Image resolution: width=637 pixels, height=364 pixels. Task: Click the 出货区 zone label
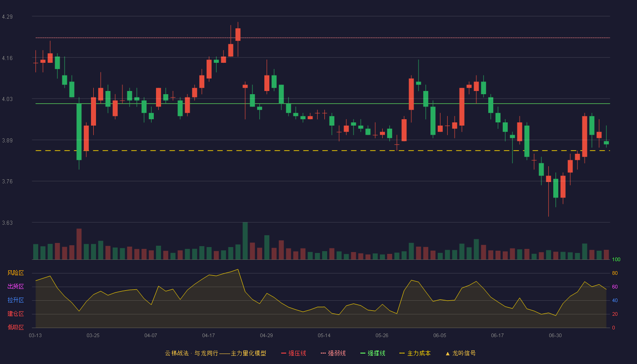click(x=15, y=287)
